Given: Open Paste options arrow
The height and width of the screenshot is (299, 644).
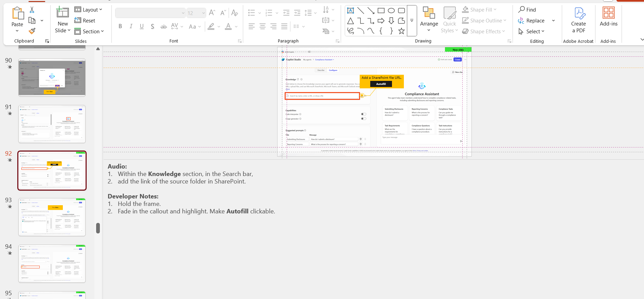Looking at the screenshot, I should tap(17, 31).
